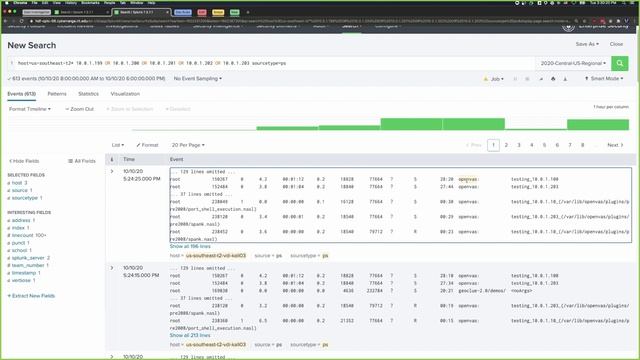
Task: Click the splunk_server interesting field
Action: point(29,258)
